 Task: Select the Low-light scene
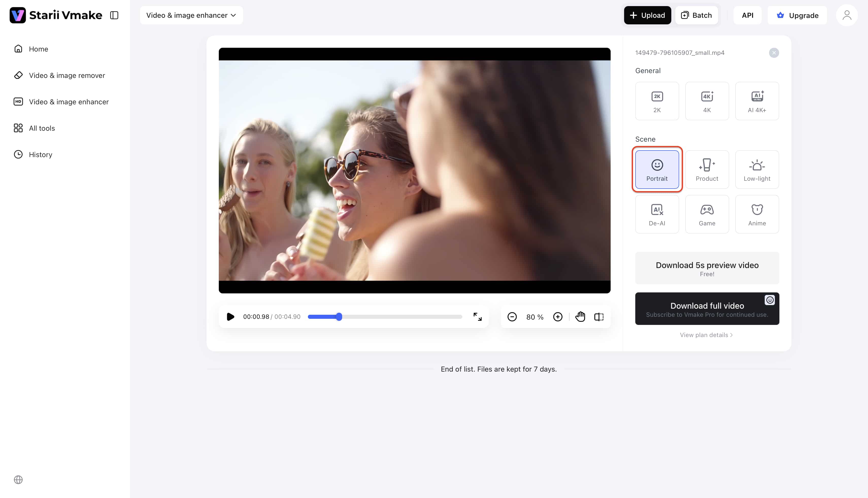[x=757, y=169]
